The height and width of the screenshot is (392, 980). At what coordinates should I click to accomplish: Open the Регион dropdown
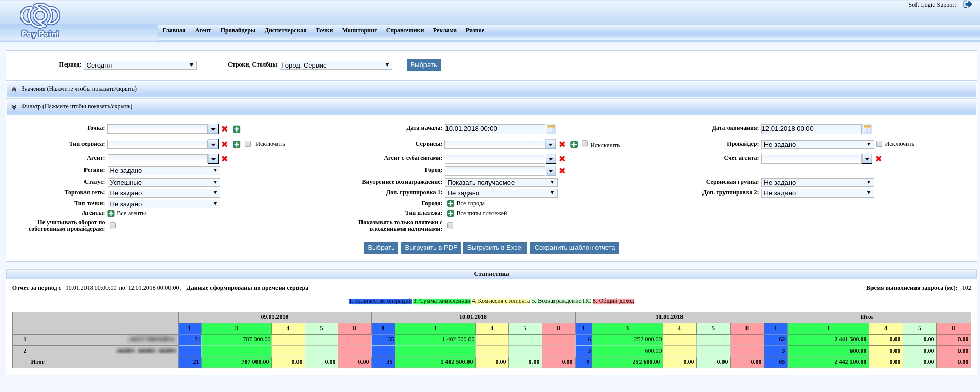(x=164, y=170)
